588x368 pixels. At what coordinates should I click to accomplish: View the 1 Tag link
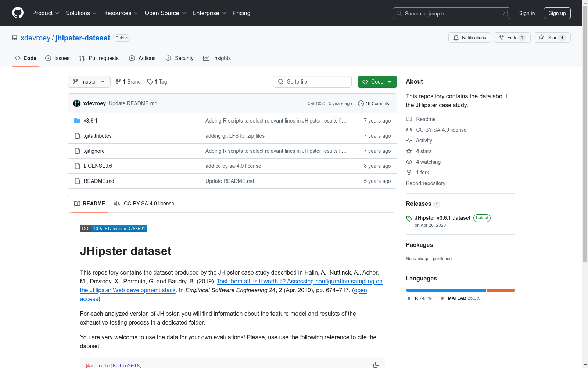157,82
